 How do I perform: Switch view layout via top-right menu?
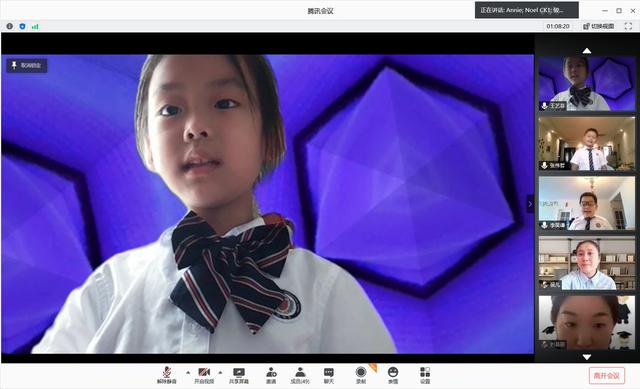tap(599, 26)
